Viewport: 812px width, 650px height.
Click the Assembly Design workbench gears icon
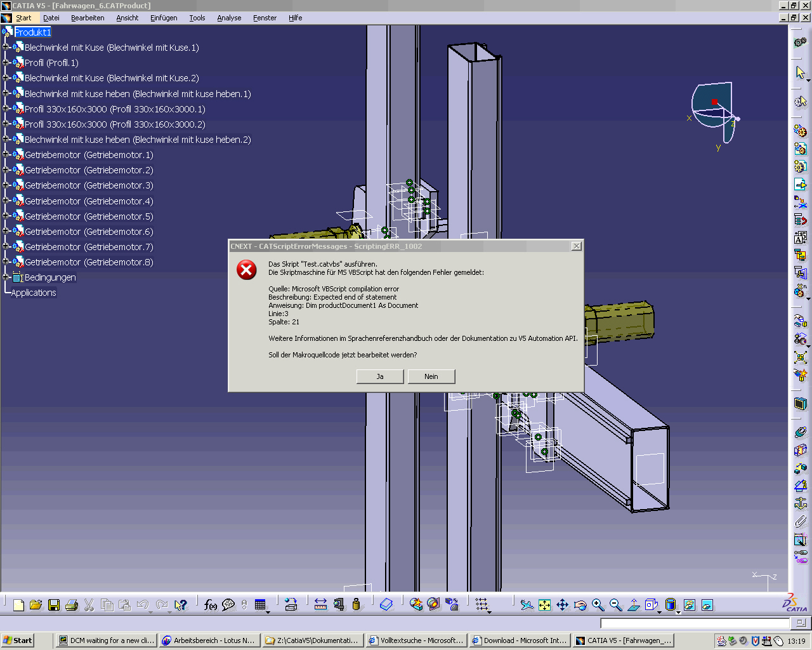(x=801, y=43)
